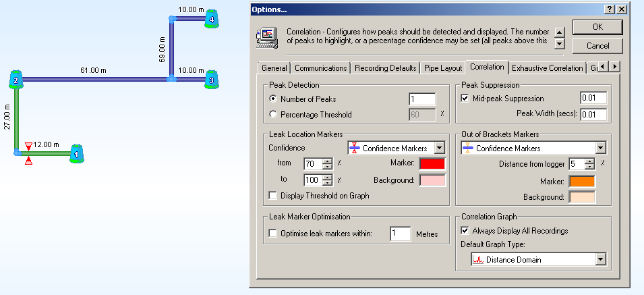Decrease confidence 'to' percentage value

(327, 183)
